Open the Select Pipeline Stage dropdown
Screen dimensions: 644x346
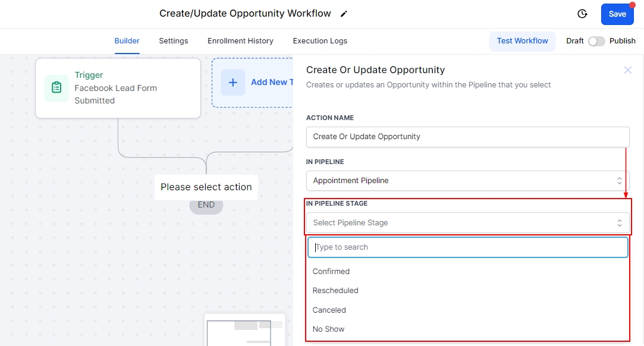[x=467, y=223]
